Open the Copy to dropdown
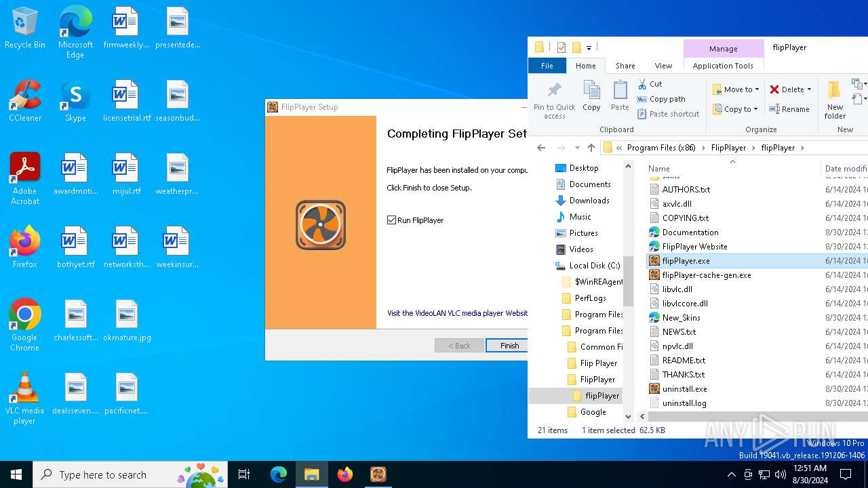868x488 pixels. (x=736, y=109)
